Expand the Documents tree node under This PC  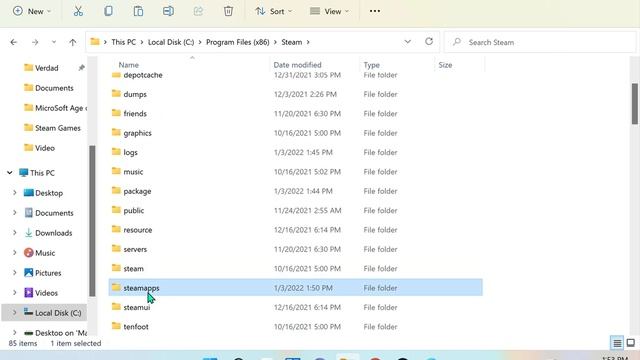click(x=15, y=213)
